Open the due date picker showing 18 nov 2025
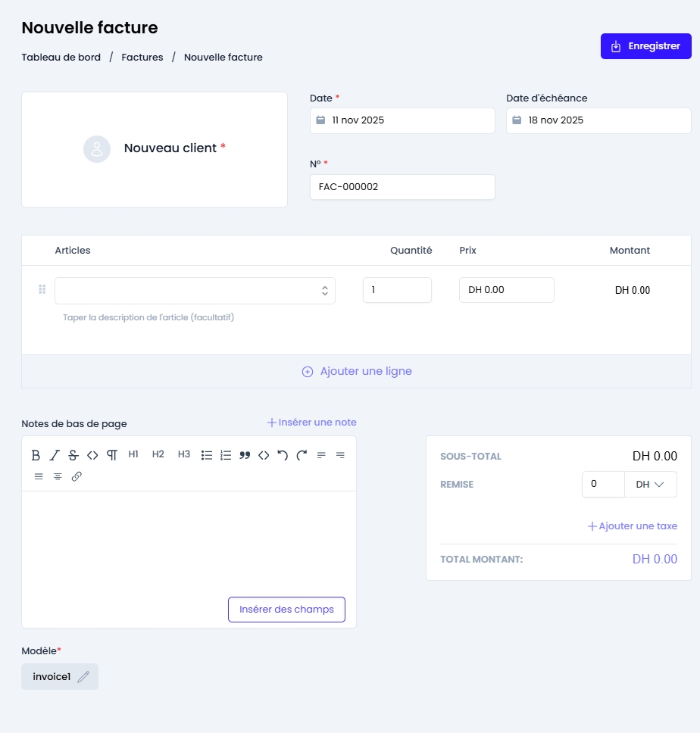This screenshot has height=733, width=700. pos(598,120)
